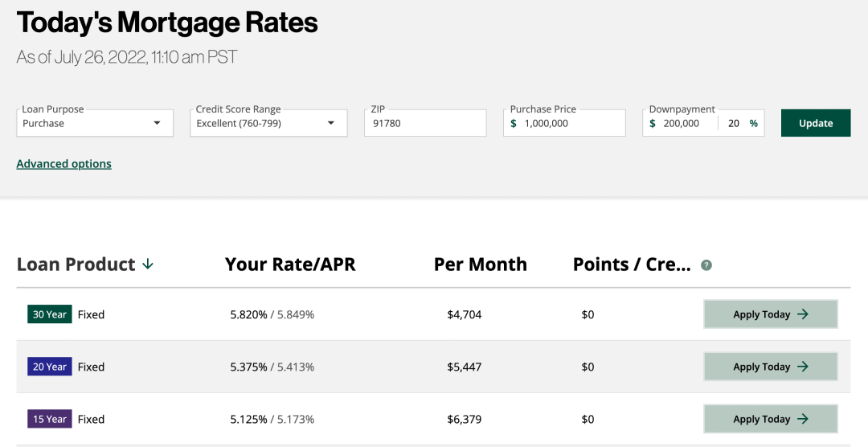Click the Your Rate/APR column header
Screen dimensions: 868x447
click(x=290, y=265)
